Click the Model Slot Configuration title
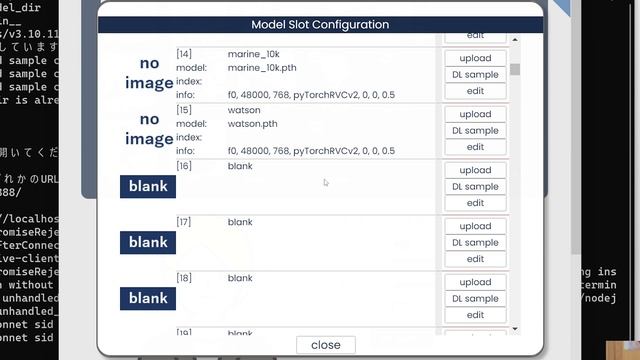The image size is (640, 360). pyautogui.click(x=320, y=24)
